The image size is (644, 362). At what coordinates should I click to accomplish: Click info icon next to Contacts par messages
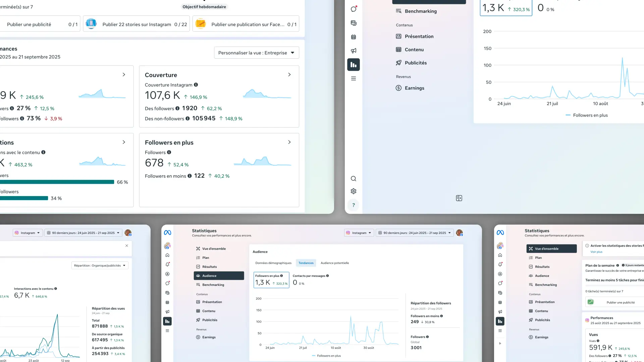click(x=327, y=276)
